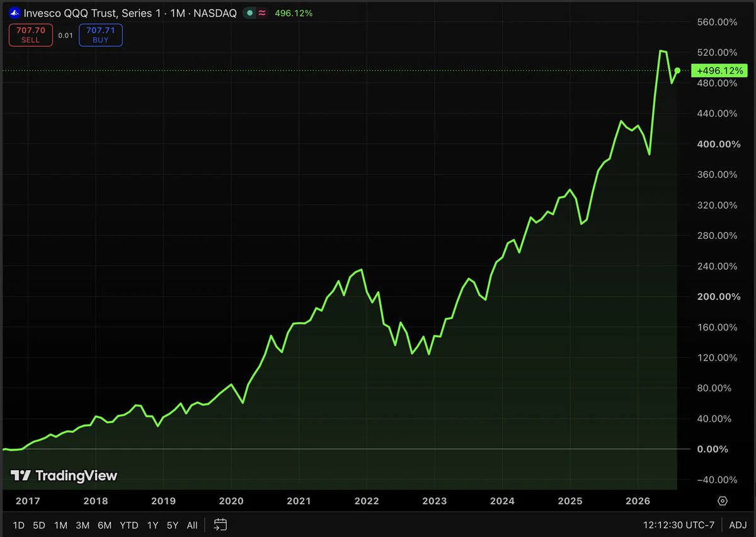
Task: Click the 2017 label on time axis
Action: pyautogui.click(x=27, y=501)
